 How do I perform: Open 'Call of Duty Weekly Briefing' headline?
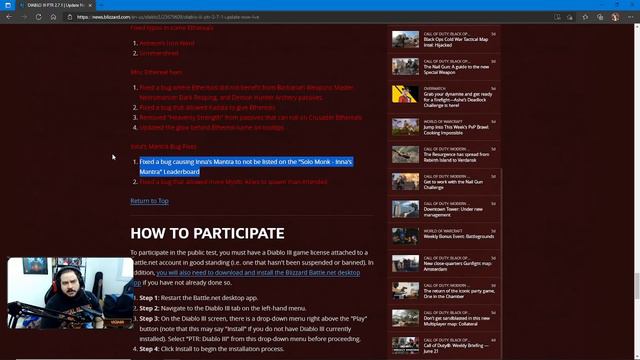tap(456, 348)
